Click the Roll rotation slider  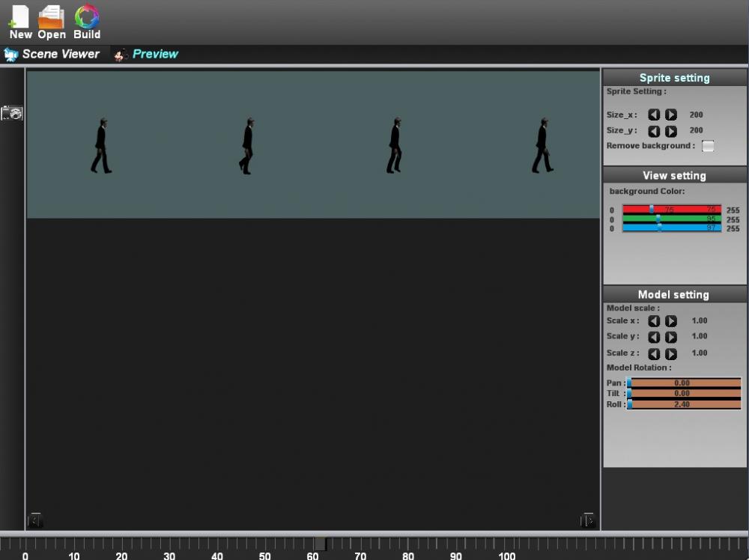click(684, 404)
